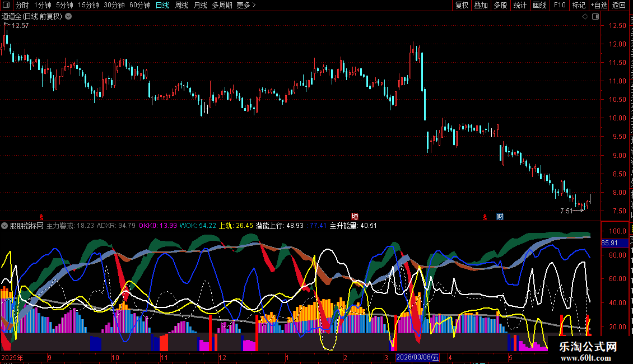This screenshot has width=633, height=364.
Task: Click the 标记 mark button
Action: pos(579,5)
